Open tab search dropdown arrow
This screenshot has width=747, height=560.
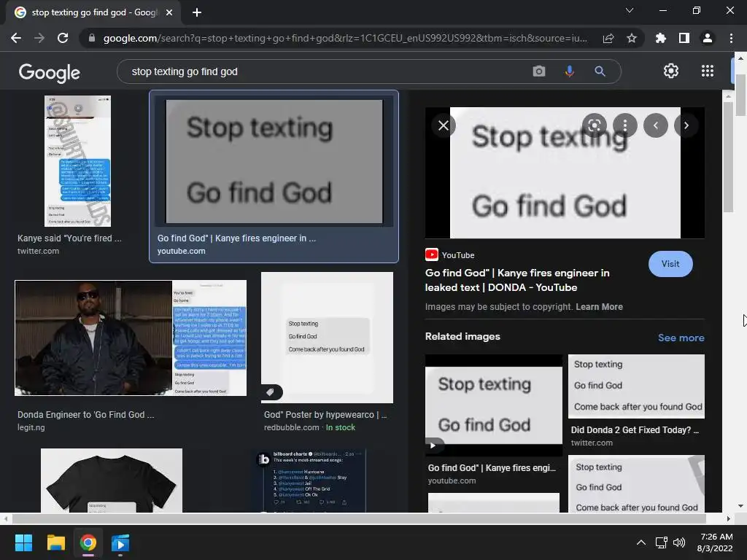coord(630,10)
